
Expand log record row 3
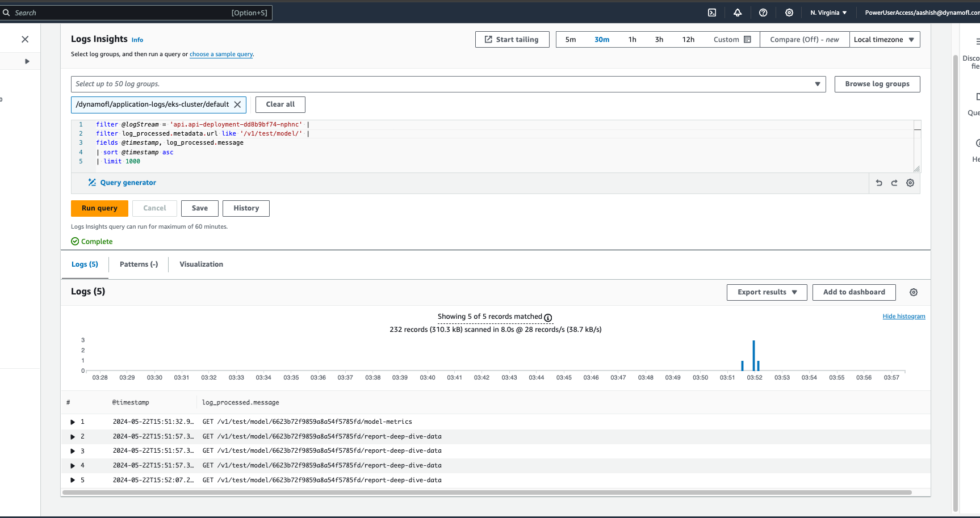tap(73, 451)
